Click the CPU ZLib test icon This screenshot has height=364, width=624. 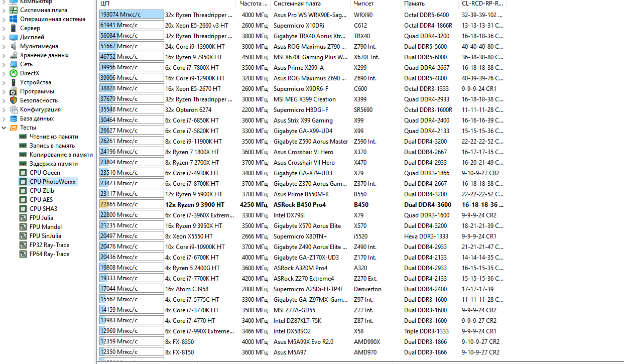[x=23, y=191]
